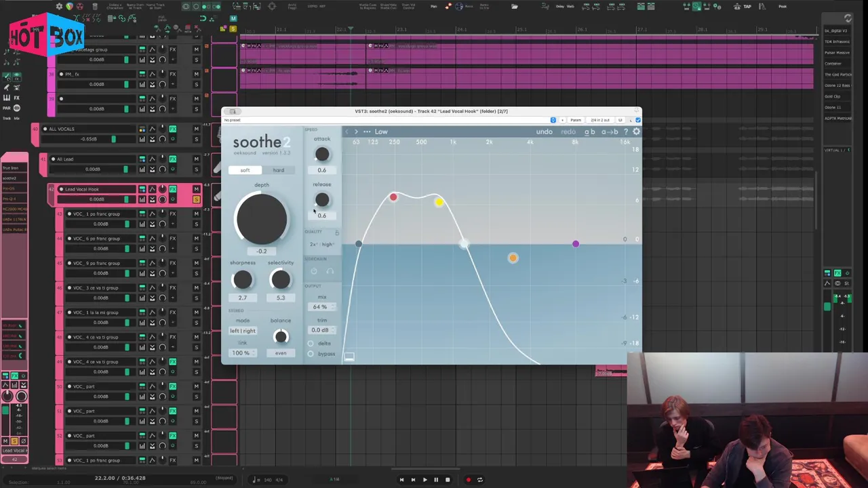This screenshot has width=868, height=488.
Task: Click the plus button beside preset field
Action: point(561,120)
